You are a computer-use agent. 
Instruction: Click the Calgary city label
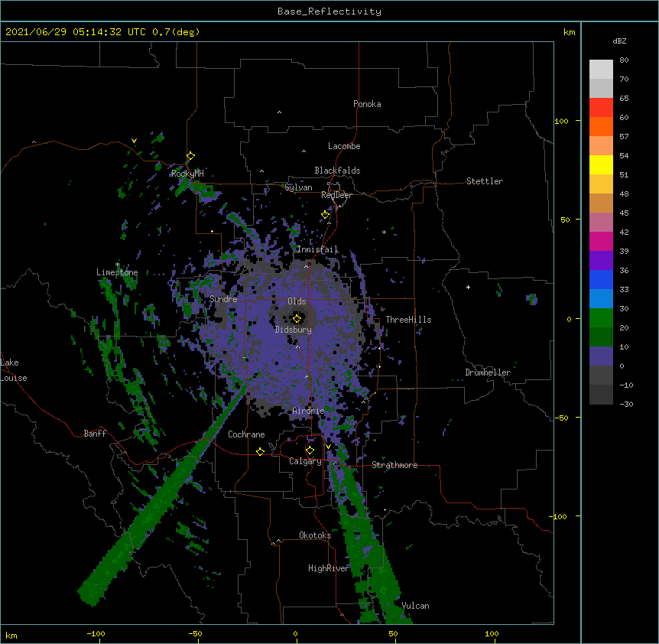(305, 461)
